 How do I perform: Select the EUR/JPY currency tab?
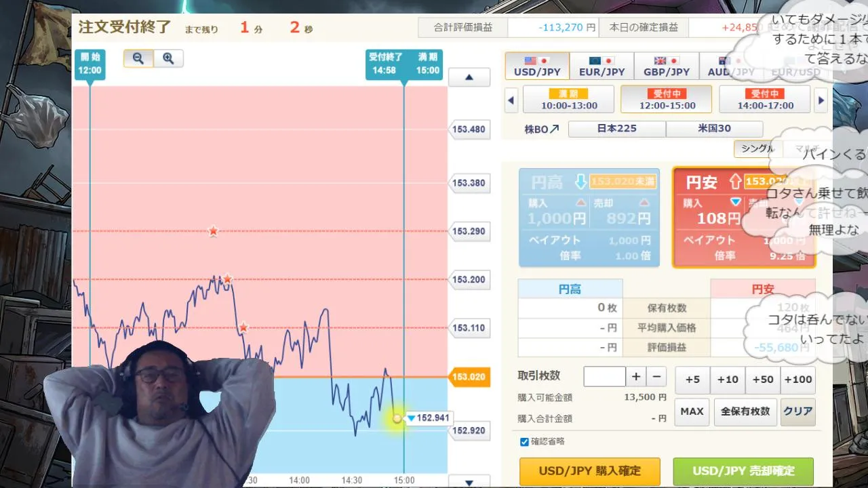coord(601,66)
